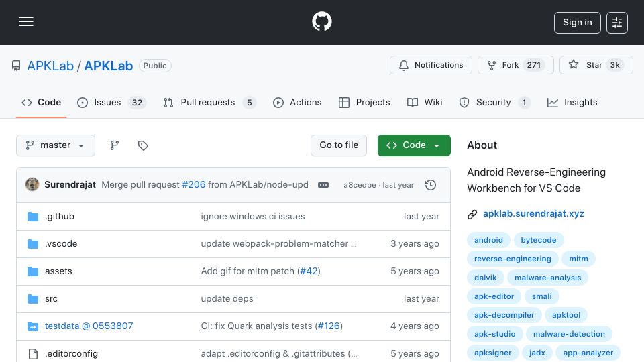
Task: Open the APKLab repository name link
Action: tap(109, 66)
